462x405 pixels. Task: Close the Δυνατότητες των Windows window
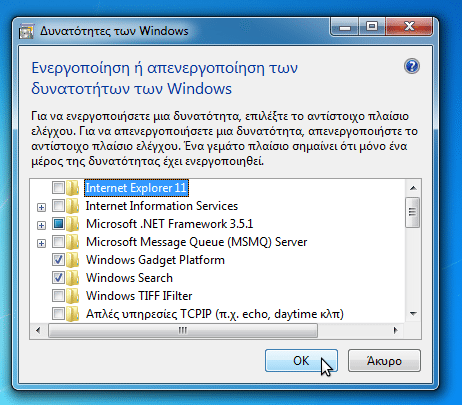click(x=409, y=27)
